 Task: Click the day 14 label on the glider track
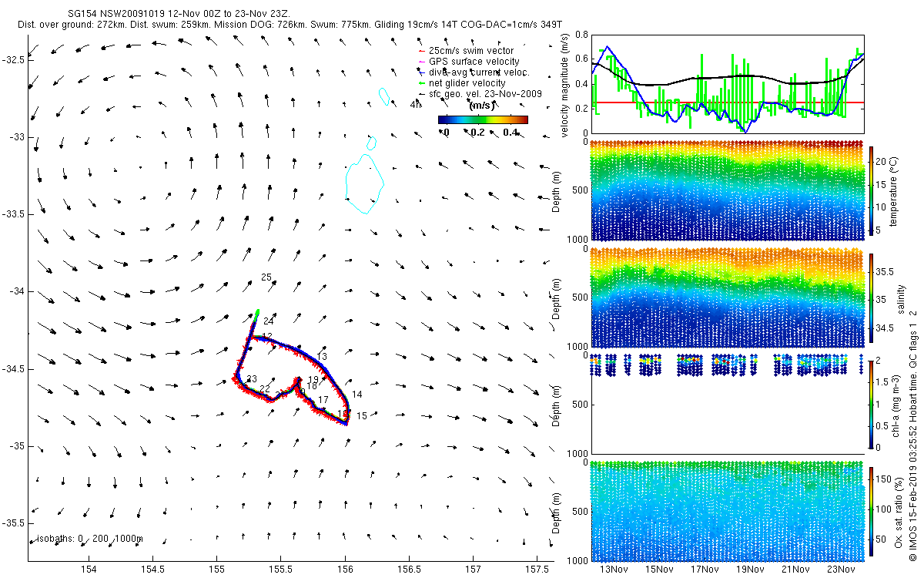pyautogui.click(x=357, y=395)
